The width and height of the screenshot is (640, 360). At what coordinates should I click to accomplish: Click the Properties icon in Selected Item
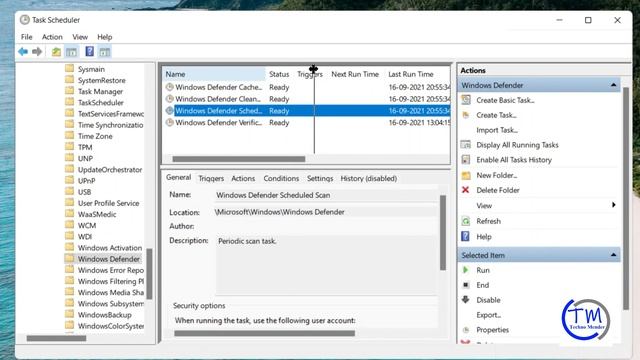pyautogui.click(x=466, y=330)
